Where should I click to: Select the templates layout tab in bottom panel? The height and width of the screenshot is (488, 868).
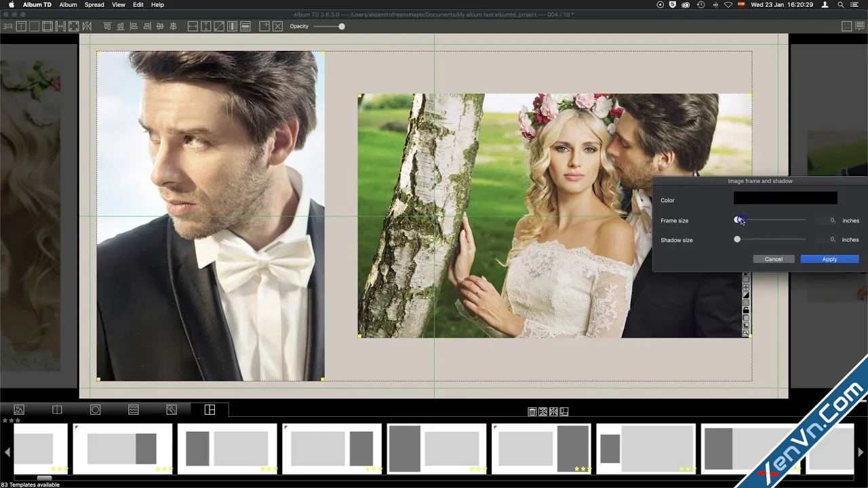pos(210,409)
